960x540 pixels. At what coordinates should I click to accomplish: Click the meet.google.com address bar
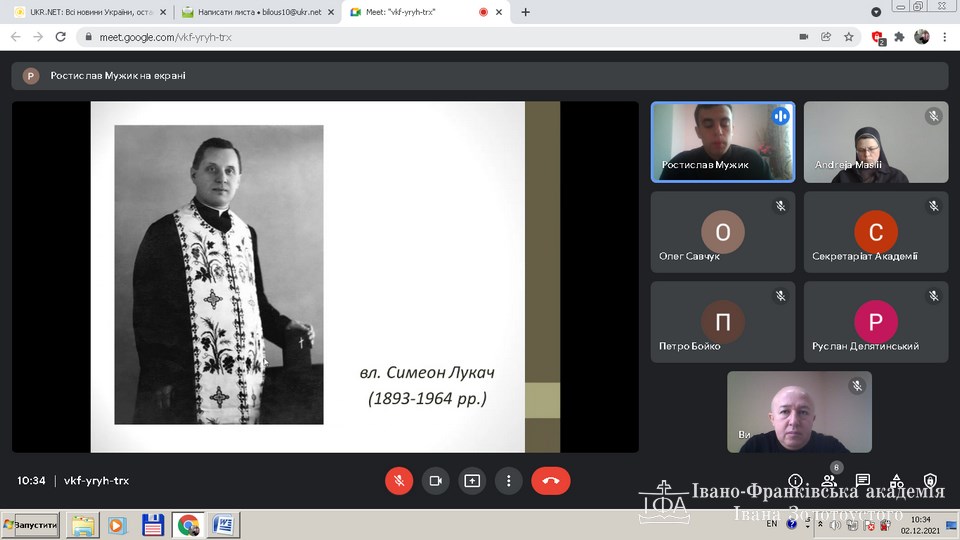pyautogui.click(x=400, y=37)
